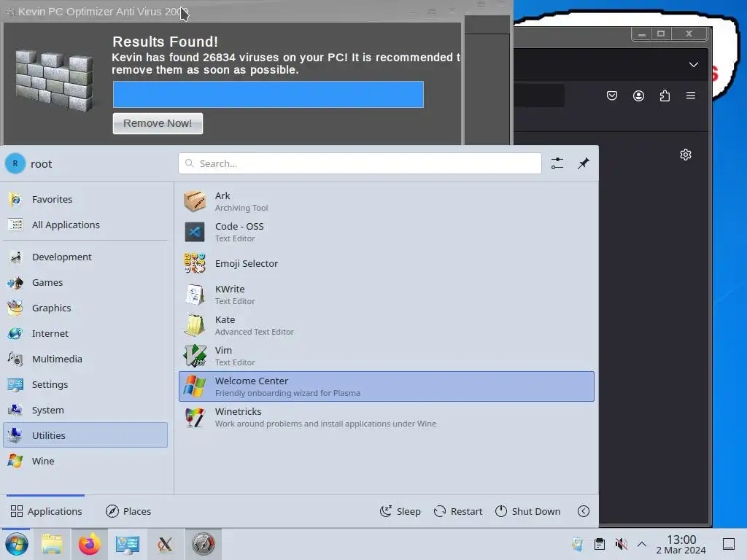Open System category
Viewport: 747px width, 560px height.
click(x=85, y=410)
